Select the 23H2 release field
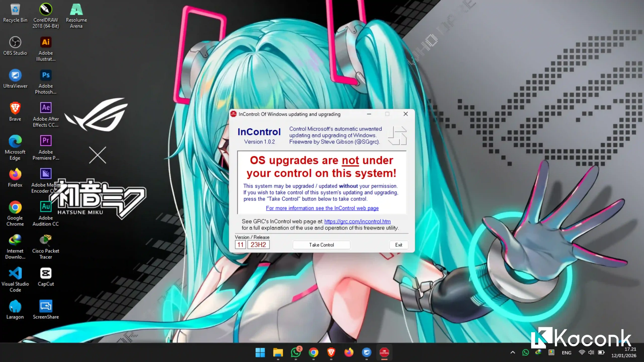The width and height of the screenshot is (644, 362). (x=258, y=244)
